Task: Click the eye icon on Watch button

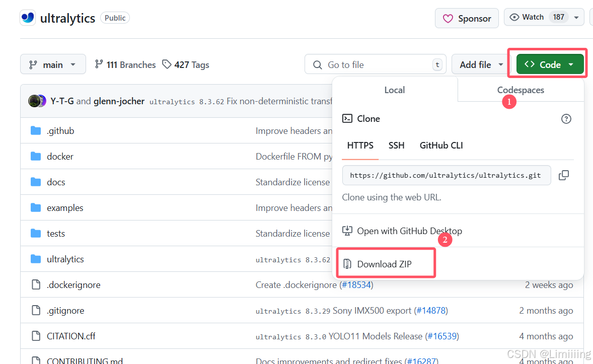Action: (x=514, y=17)
